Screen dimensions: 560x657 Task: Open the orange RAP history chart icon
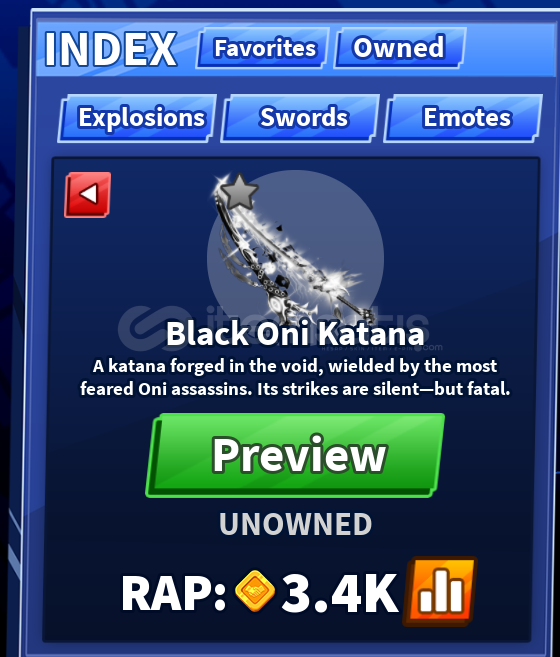tap(440, 591)
